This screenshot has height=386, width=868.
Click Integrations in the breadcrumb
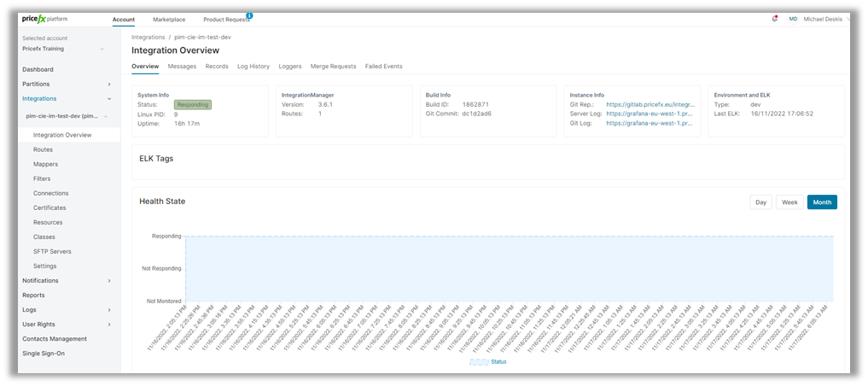[149, 38]
